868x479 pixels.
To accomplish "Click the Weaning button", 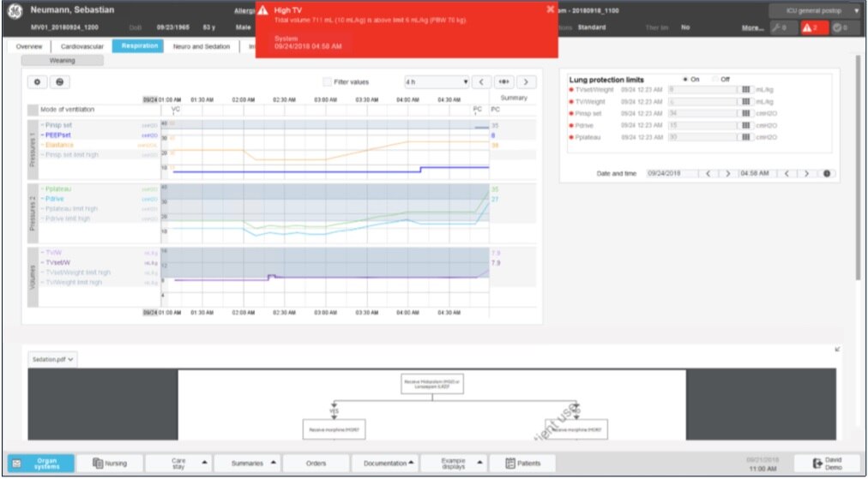I will coord(62,61).
